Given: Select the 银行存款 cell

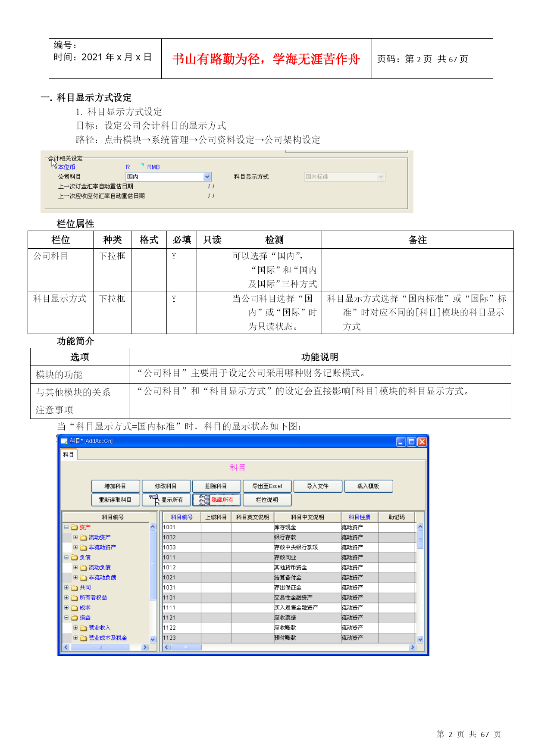Looking at the screenshot, I should (x=307, y=537).
